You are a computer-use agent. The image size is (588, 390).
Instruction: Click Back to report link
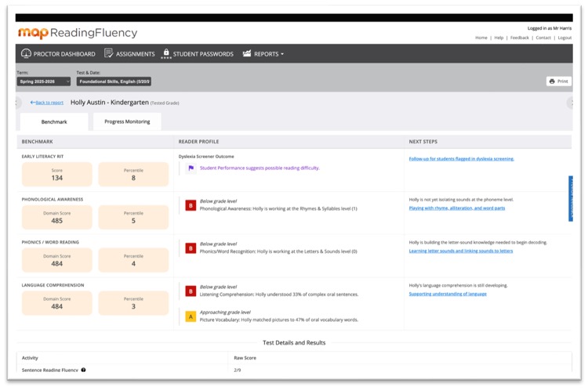[49, 103]
